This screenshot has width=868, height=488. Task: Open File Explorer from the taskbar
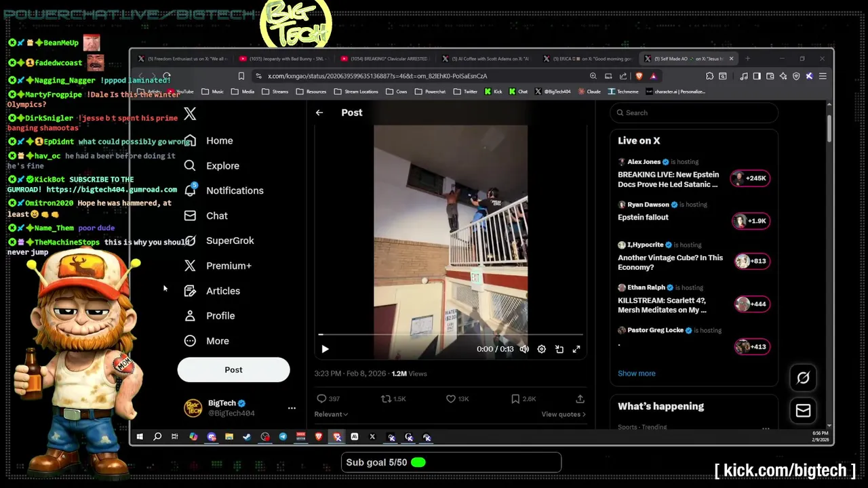(x=229, y=437)
